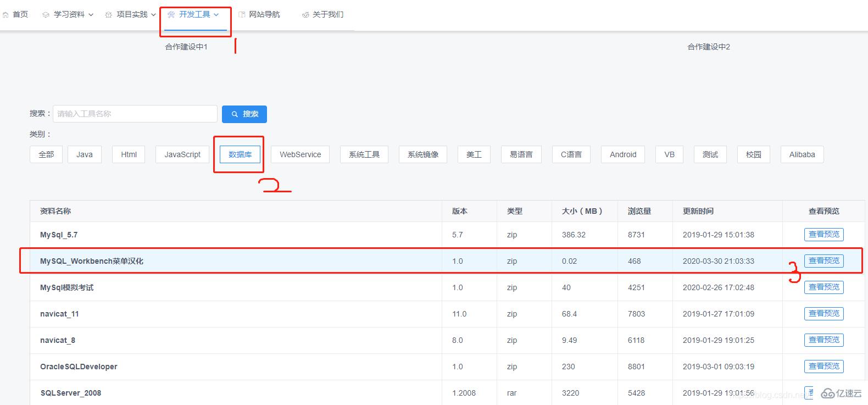Click 查看预览 for OracleSQLDeveloper
This screenshot has width=868, height=405.
(x=824, y=367)
